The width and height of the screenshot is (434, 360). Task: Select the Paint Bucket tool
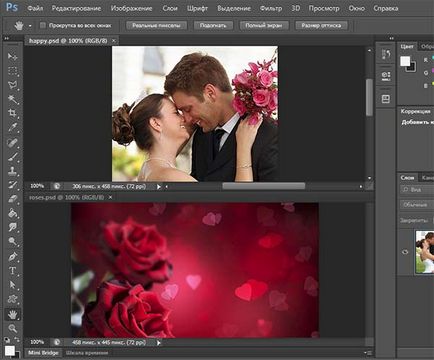(x=12, y=213)
